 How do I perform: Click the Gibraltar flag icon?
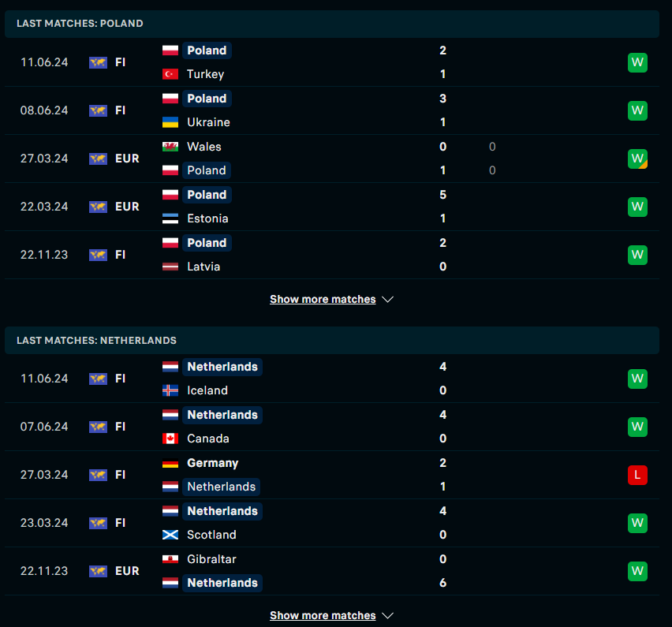tap(170, 559)
